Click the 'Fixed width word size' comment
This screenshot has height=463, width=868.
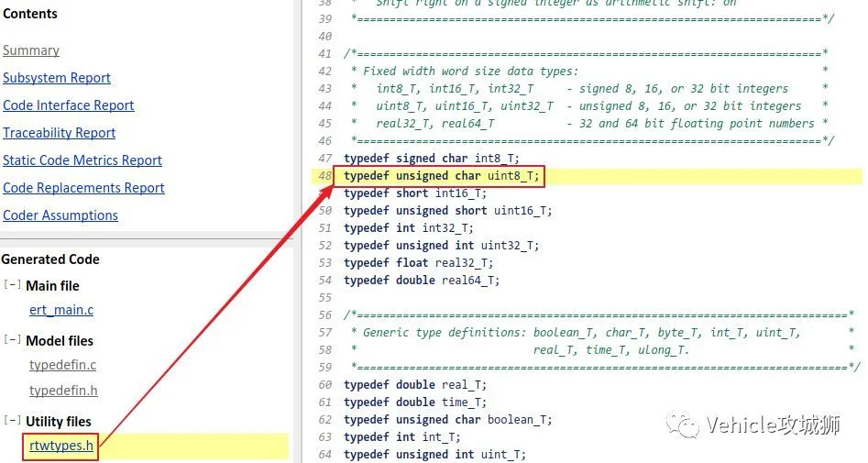pyautogui.click(x=470, y=72)
